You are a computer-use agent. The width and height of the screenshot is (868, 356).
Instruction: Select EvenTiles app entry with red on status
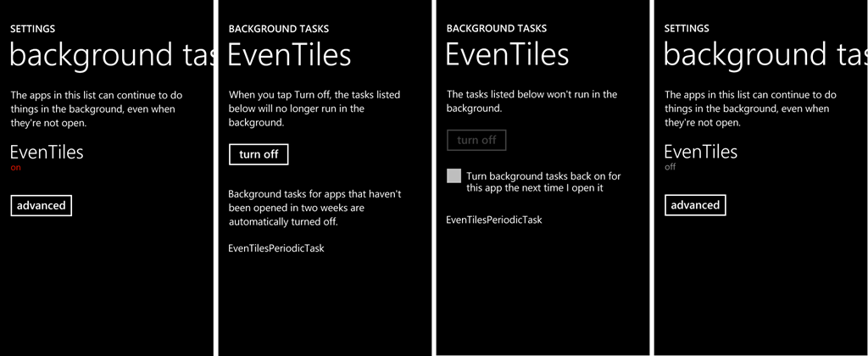point(47,153)
